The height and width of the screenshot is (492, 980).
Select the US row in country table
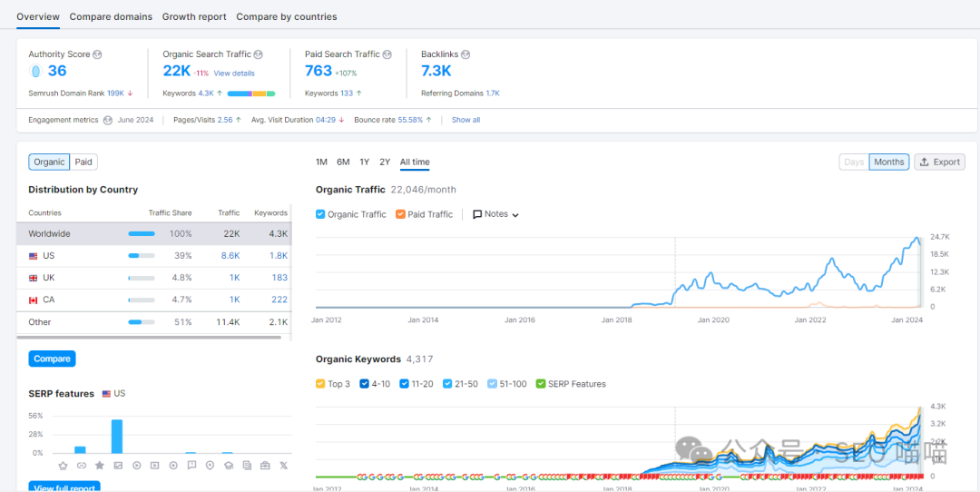(x=154, y=256)
